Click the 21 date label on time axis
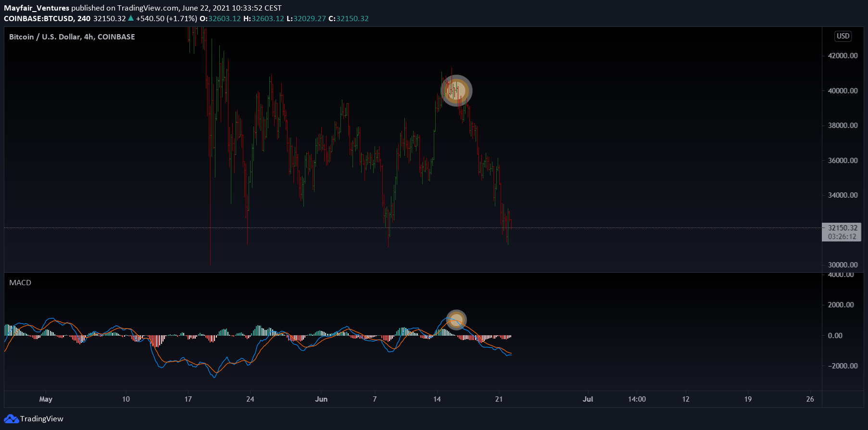Screen dimensions: 868x430 (499, 399)
